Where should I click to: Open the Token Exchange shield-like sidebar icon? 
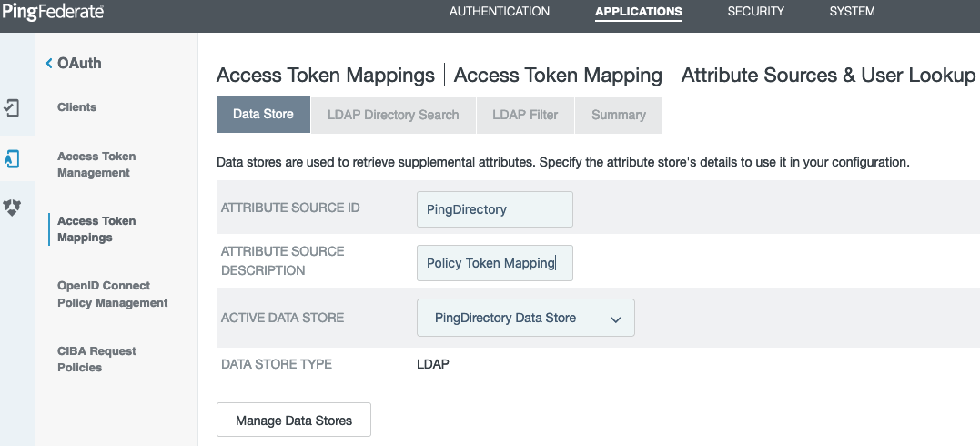(12, 208)
